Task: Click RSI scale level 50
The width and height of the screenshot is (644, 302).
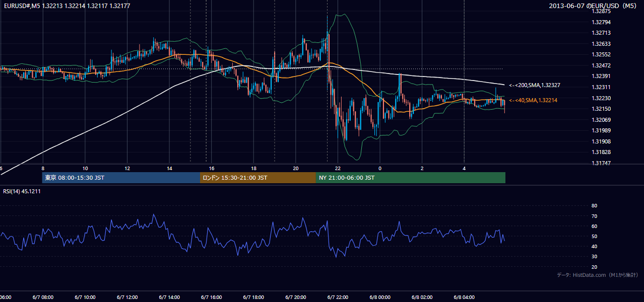Action: [x=594, y=236]
